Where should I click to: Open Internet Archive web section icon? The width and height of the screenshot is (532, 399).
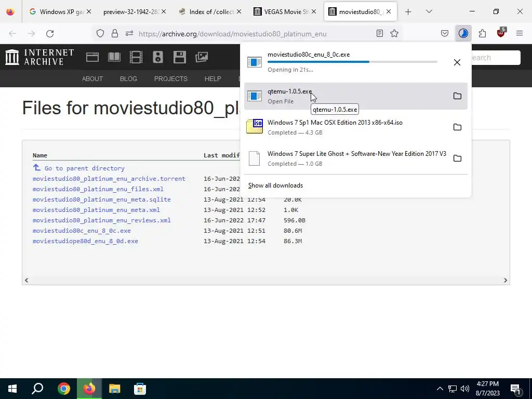coord(92,57)
